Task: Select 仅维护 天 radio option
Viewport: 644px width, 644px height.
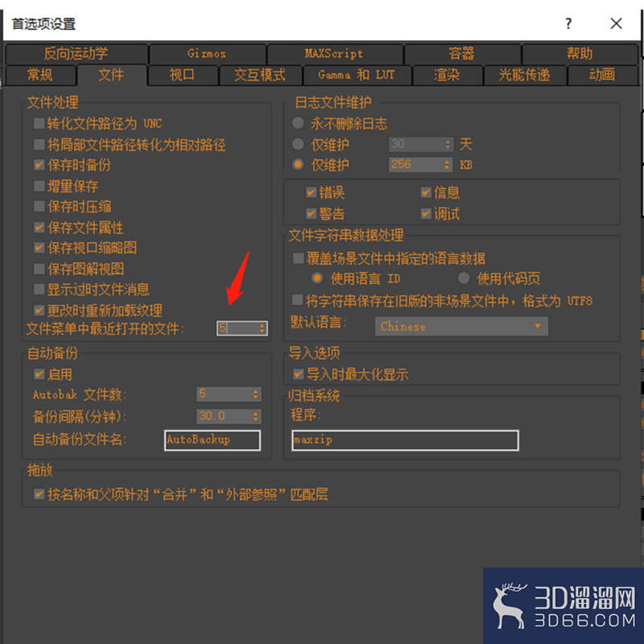Action: 298,144
